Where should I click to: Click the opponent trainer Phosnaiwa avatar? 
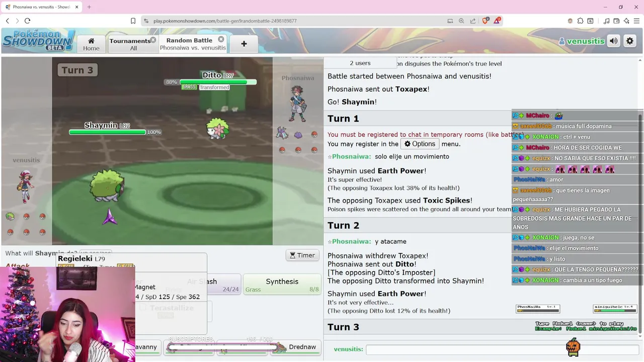point(297,104)
